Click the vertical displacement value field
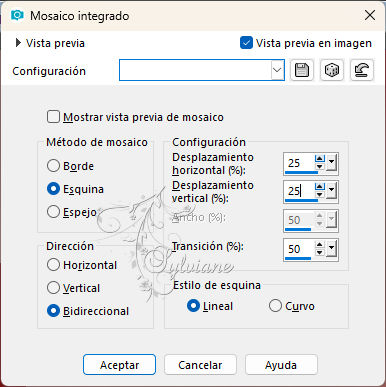 [x=299, y=191]
